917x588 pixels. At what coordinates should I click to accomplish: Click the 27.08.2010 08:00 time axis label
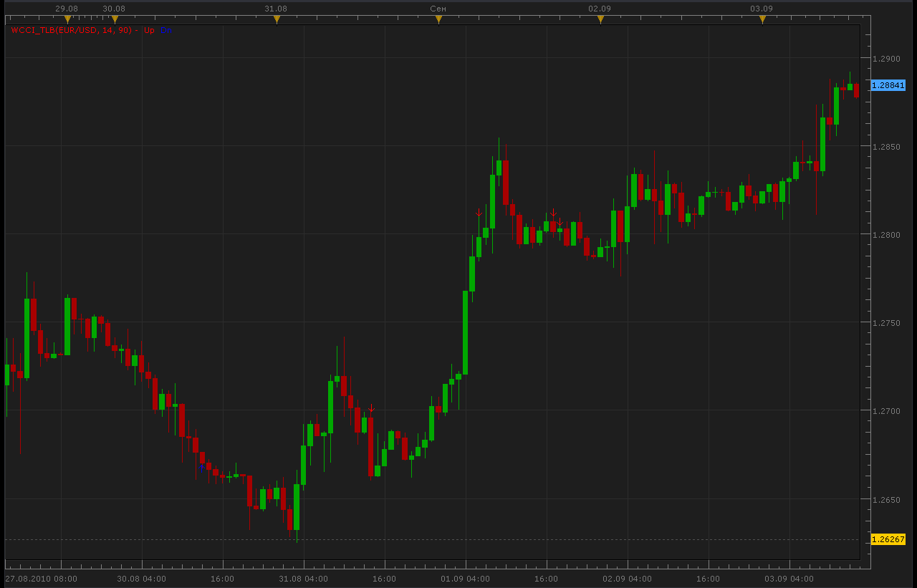(41, 579)
